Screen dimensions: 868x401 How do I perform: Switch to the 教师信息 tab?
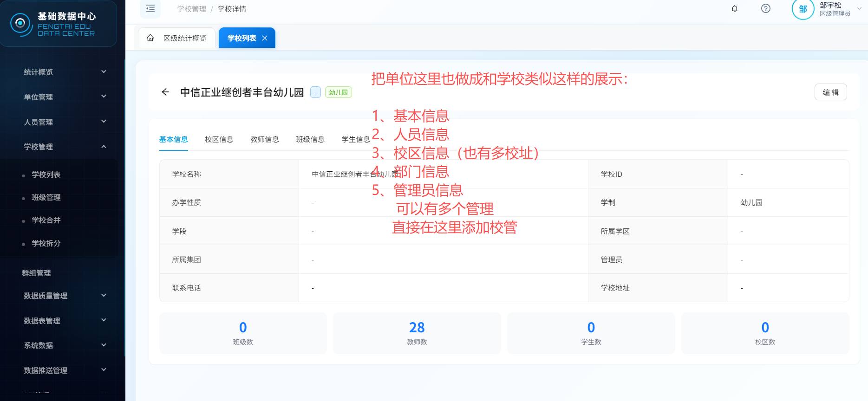[264, 139]
